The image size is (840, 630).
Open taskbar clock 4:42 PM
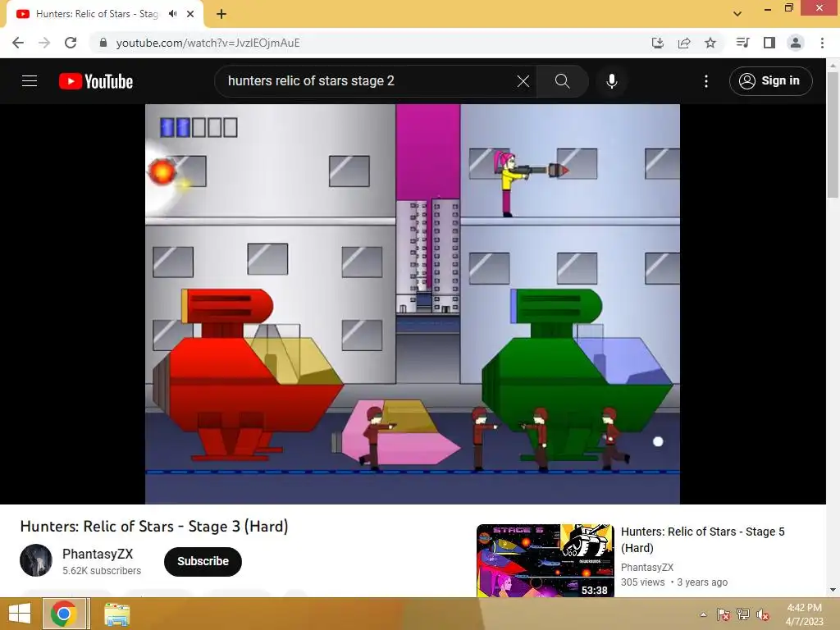[804, 614]
